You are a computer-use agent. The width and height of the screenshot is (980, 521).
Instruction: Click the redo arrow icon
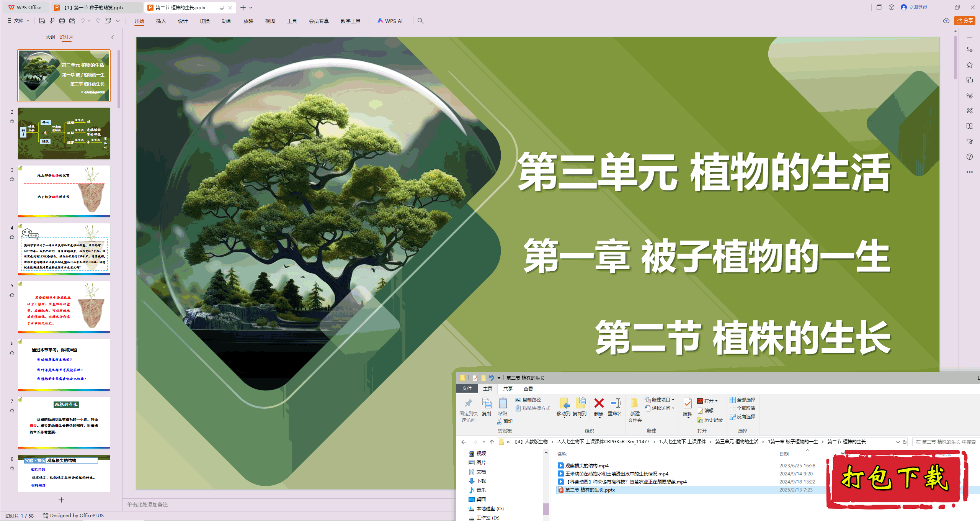98,21
